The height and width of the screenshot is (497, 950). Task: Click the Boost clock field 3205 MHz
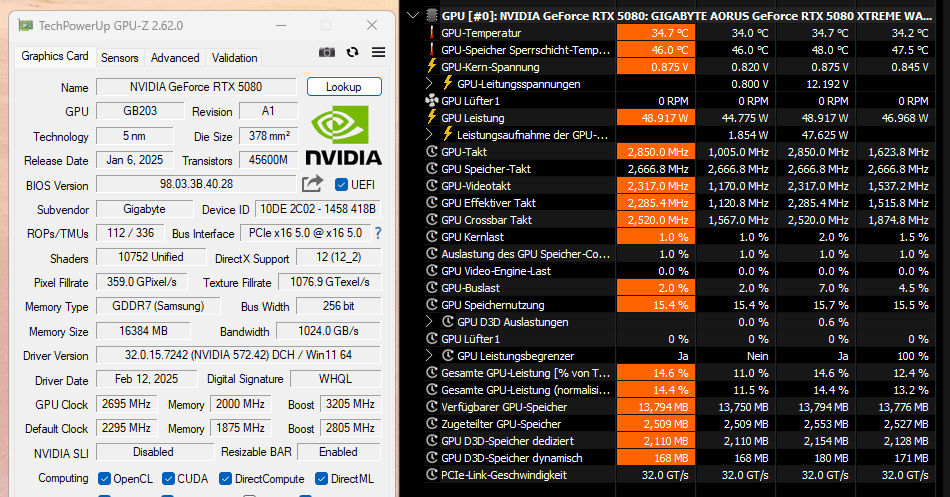pyautogui.click(x=350, y=404)
